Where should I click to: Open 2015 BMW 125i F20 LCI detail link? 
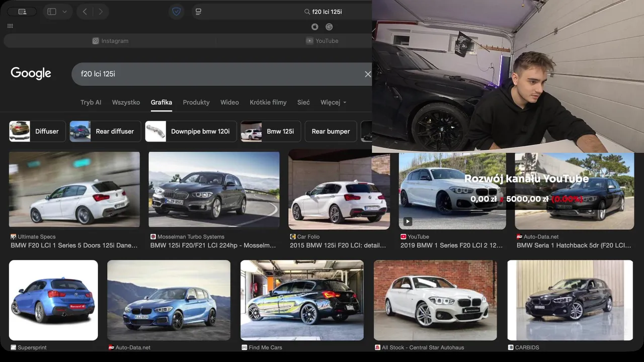pyautogui.click(x=338, y=245)
